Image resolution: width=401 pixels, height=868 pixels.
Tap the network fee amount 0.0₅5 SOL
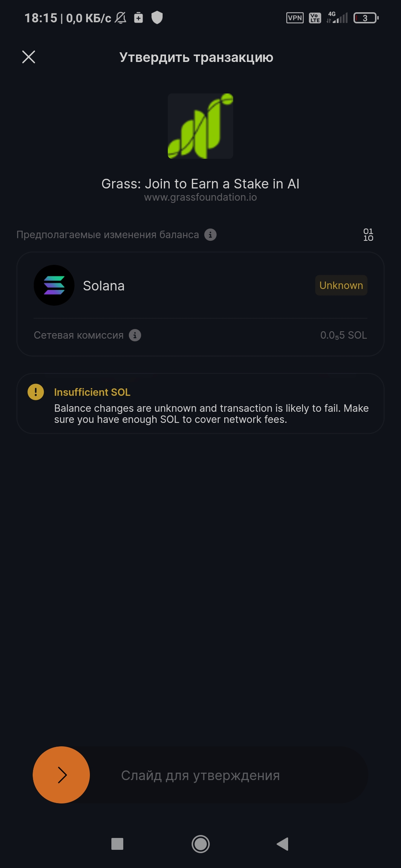click(343, 335)
